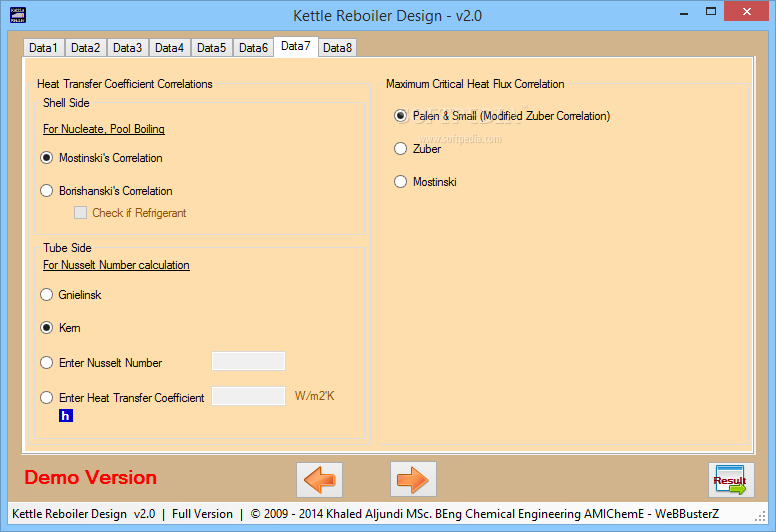
Task: Click the status bar resize grip
Action: (x=761, y=517)
